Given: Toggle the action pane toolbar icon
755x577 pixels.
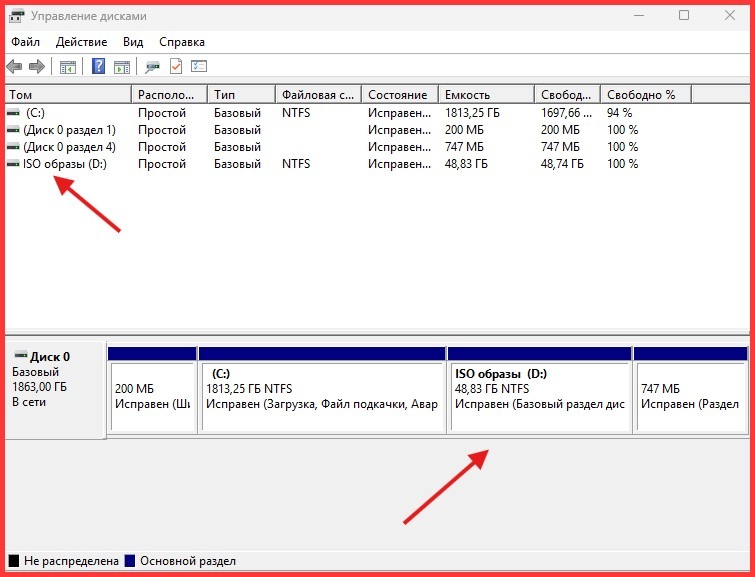Looking at the screenshot, I should point(121,67).
